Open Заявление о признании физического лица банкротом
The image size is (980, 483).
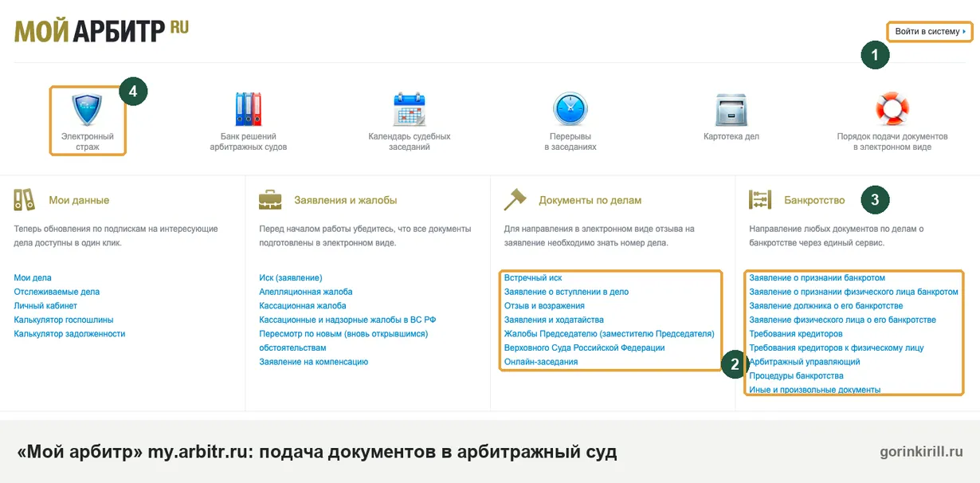click(x=854, y=292)
